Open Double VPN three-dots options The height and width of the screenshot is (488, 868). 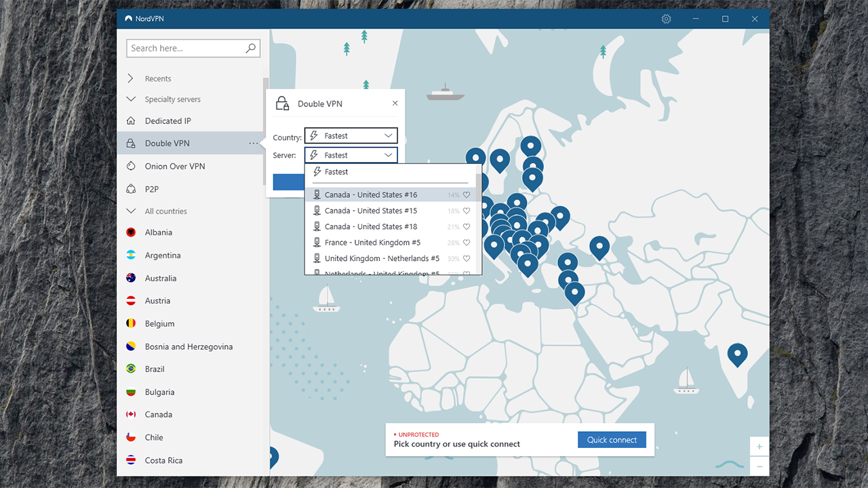[253, 143]
